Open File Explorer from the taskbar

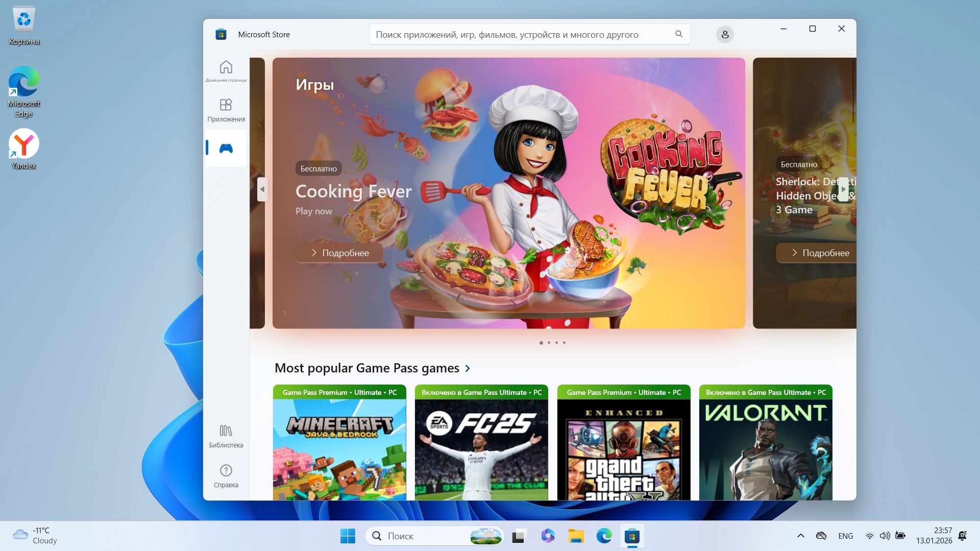click(x=576, y=536)
